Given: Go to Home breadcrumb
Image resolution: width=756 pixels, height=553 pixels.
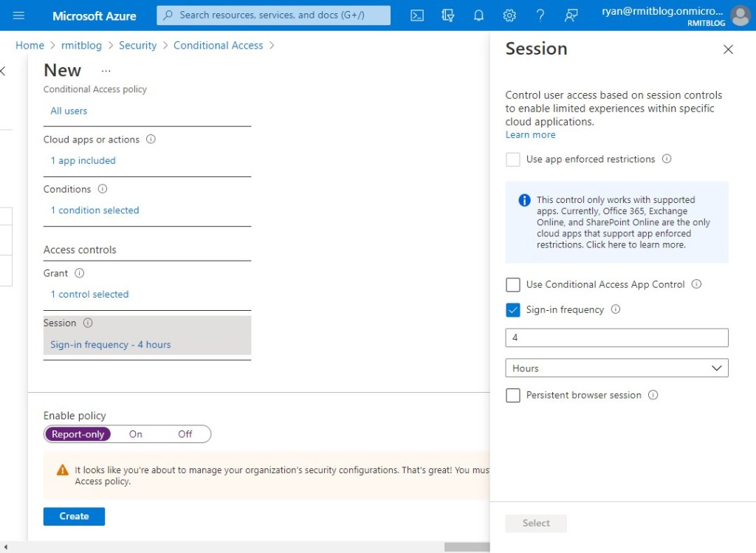Looking at the screenshot, I should (x=30, y=45).
